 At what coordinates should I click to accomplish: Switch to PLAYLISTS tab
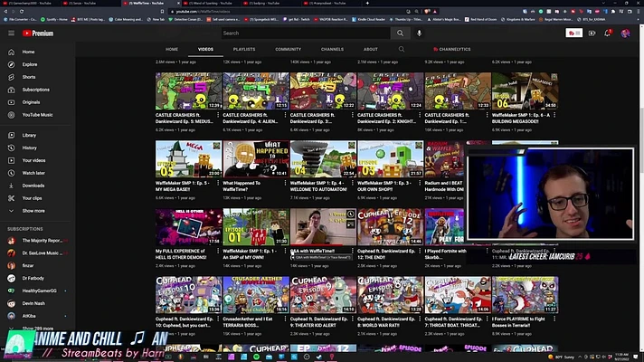[244, 49]
